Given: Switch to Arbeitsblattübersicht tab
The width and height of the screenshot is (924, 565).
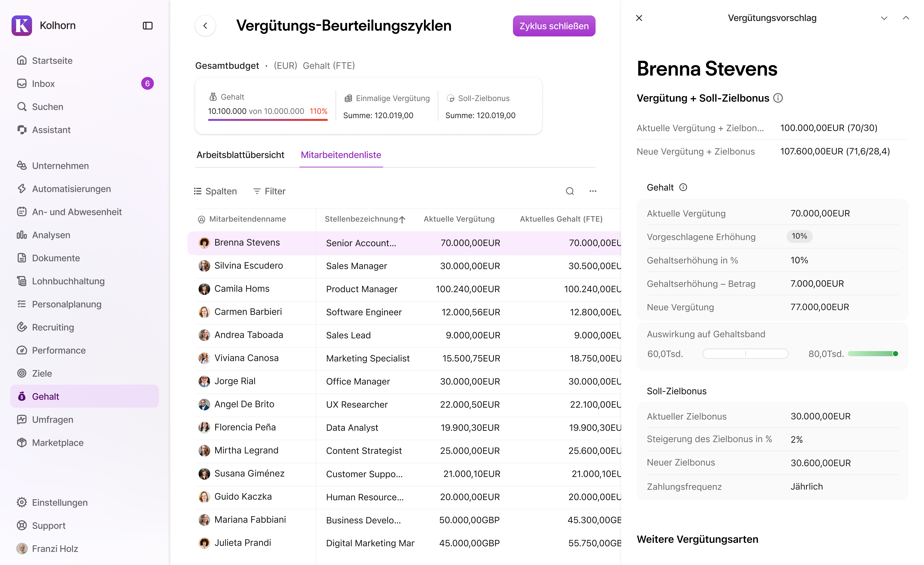Looking at the screenshot, I should (240, 155).
